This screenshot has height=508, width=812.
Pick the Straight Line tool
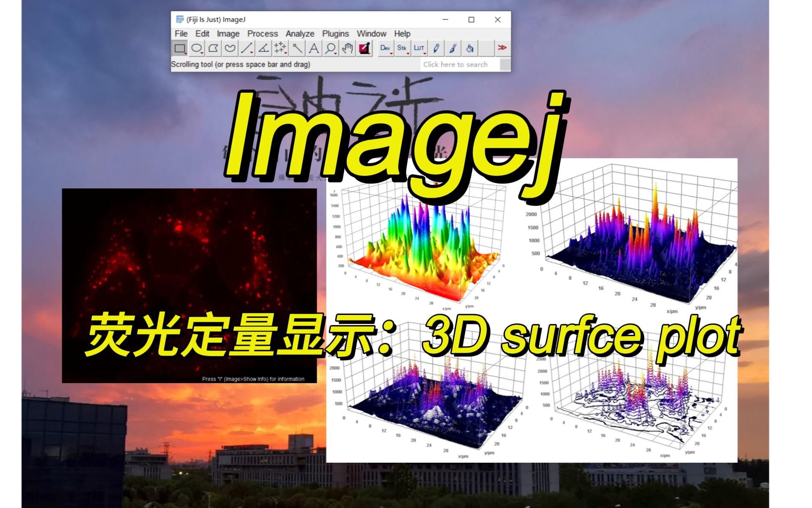pyautogui.click(x=247, y=48)
